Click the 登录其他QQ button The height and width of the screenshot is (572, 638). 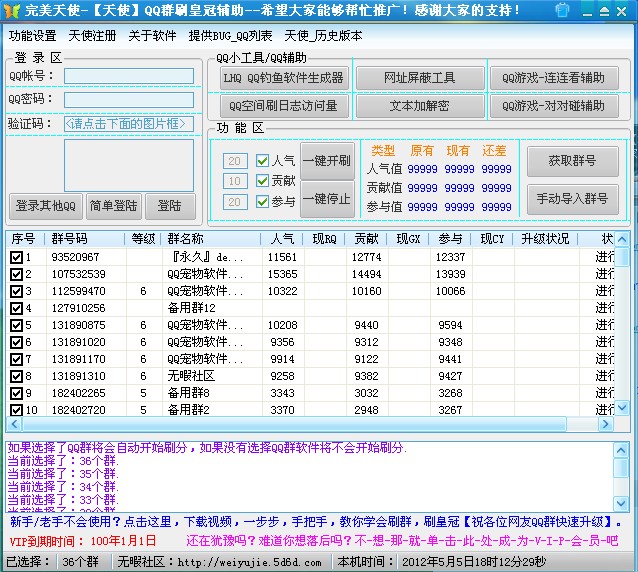click(x=46, y=206)
